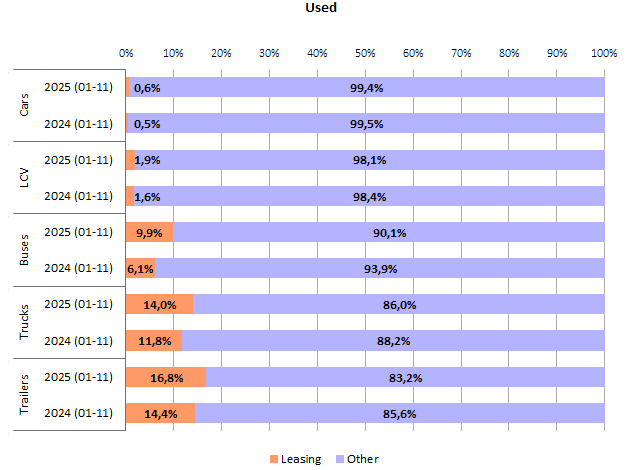640x470 pixels.
Task: Click the Buses 2024 leasing segment 6,1%
Action: (x=140, y=268)
